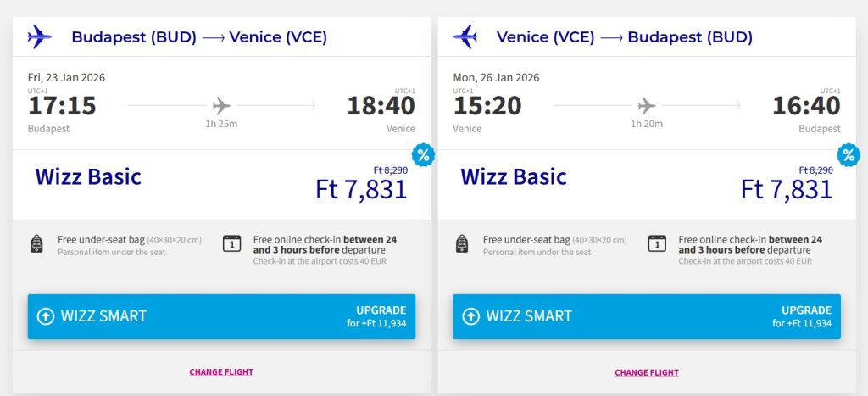
Task: Click the upgrade arrow icon on return WIZZ SMART
Action: pos(471,316)
